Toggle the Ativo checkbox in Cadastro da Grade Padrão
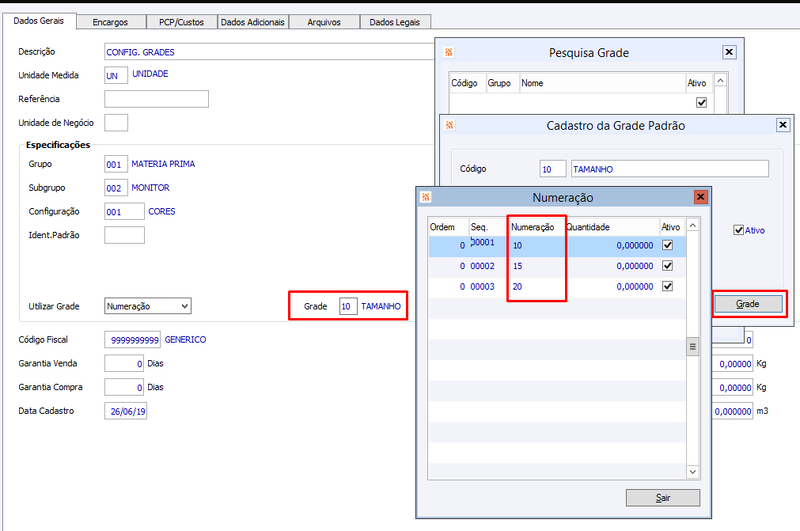The image size is (800, 531). click(738, 230)
